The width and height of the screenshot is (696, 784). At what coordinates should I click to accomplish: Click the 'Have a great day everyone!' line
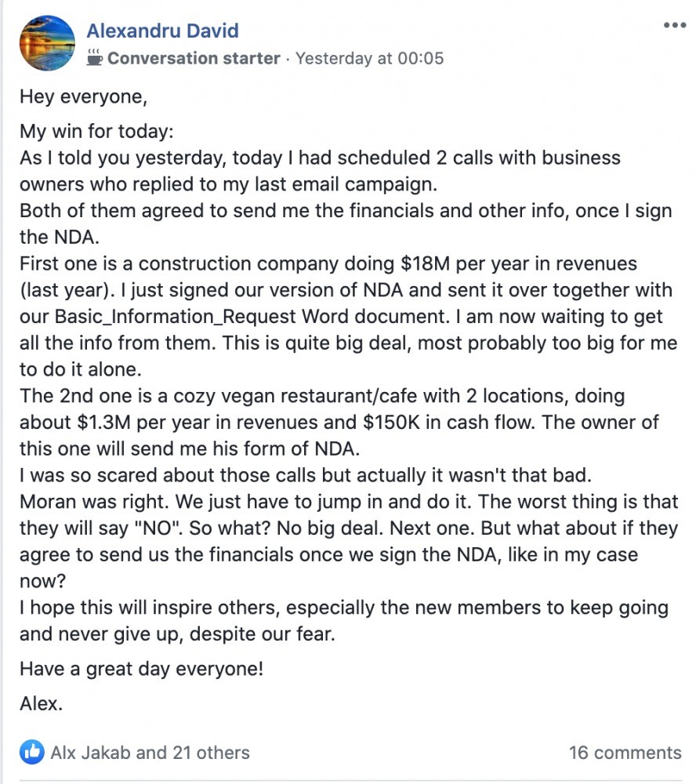tap(142, 669)
